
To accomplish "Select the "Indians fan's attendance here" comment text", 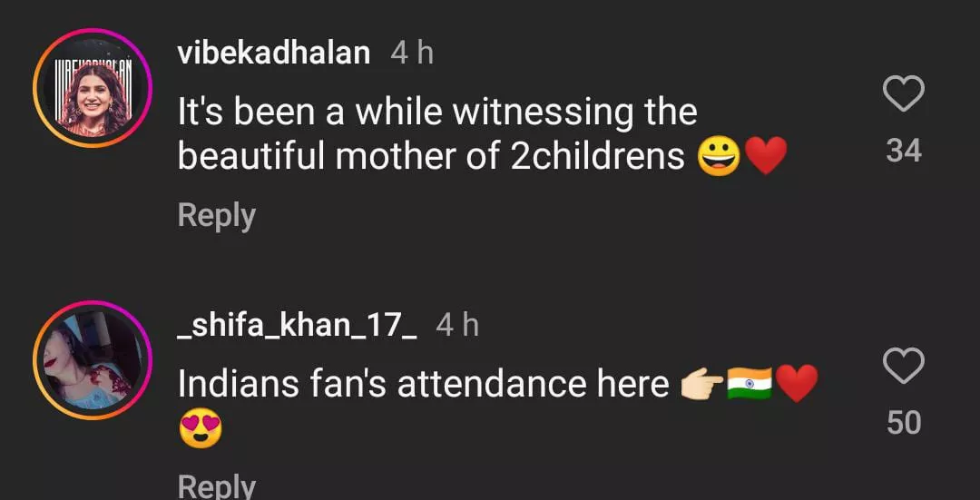I will pos(423,385).
